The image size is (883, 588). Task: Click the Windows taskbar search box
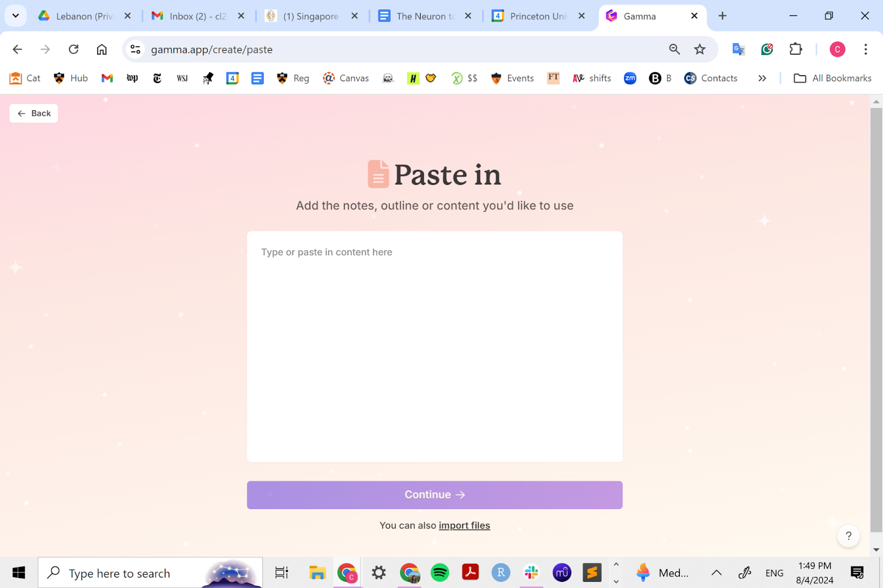point(151,573)
